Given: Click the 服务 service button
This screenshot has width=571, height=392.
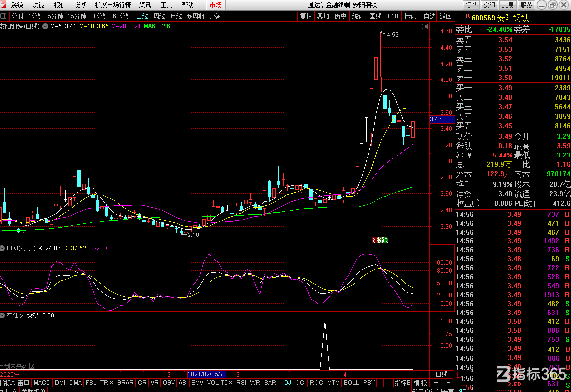Looking at the screenshot, I should pos(526,5).
